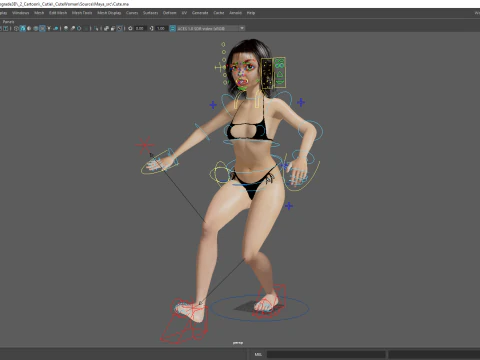Click the MEL command line label
Image resolution: width=480 pixels, height=360 pixels.
click(x=258, y=354)
